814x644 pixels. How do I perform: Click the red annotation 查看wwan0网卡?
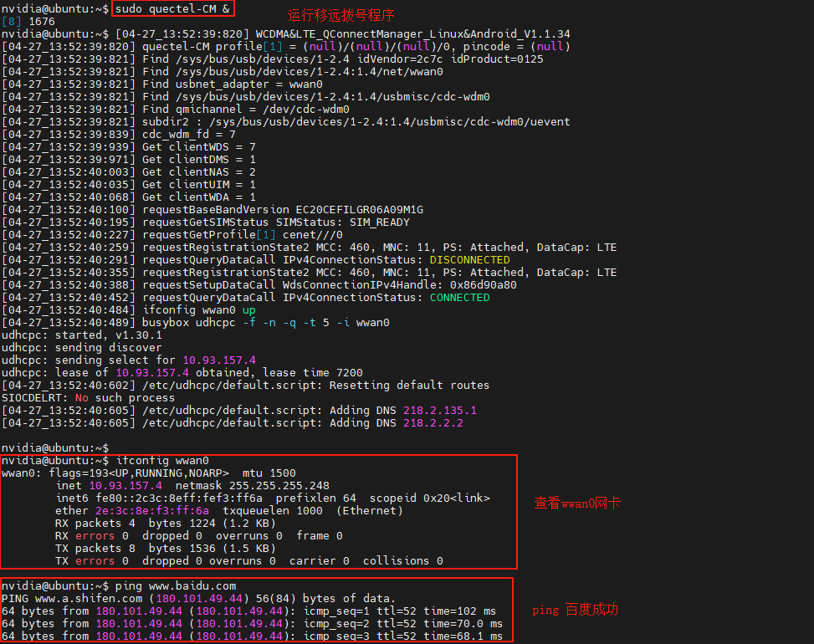click(576, 503)
